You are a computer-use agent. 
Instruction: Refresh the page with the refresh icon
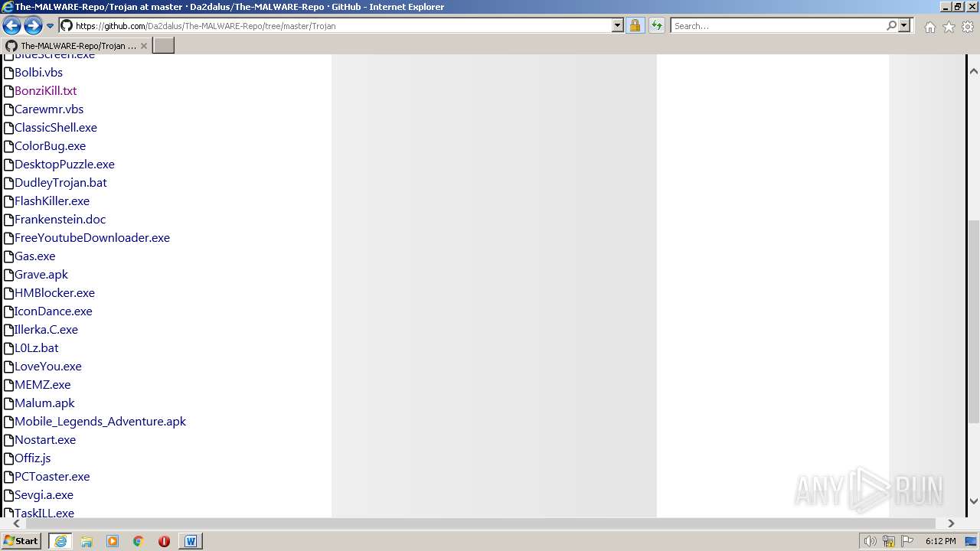tap(657, 25)
